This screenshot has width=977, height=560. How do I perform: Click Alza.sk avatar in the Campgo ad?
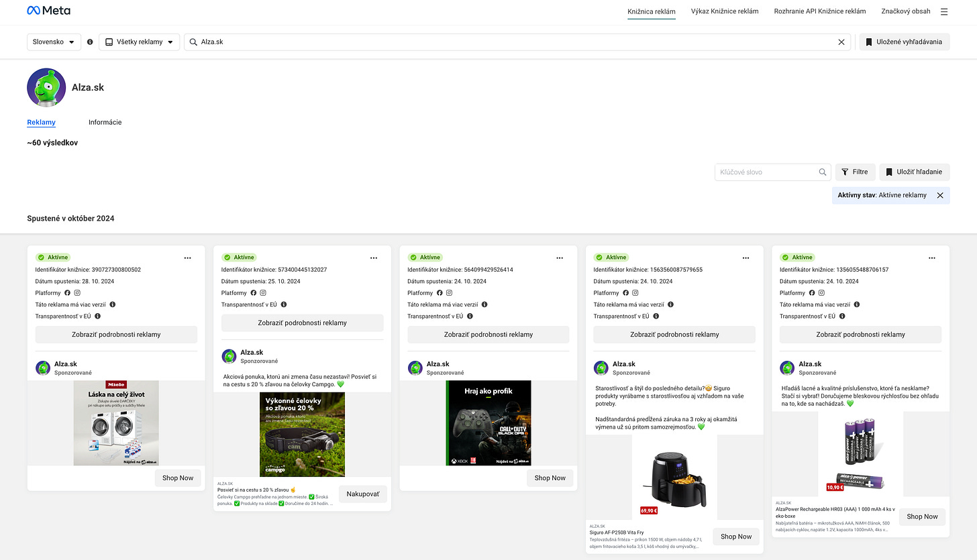click(x=229, y=356)
